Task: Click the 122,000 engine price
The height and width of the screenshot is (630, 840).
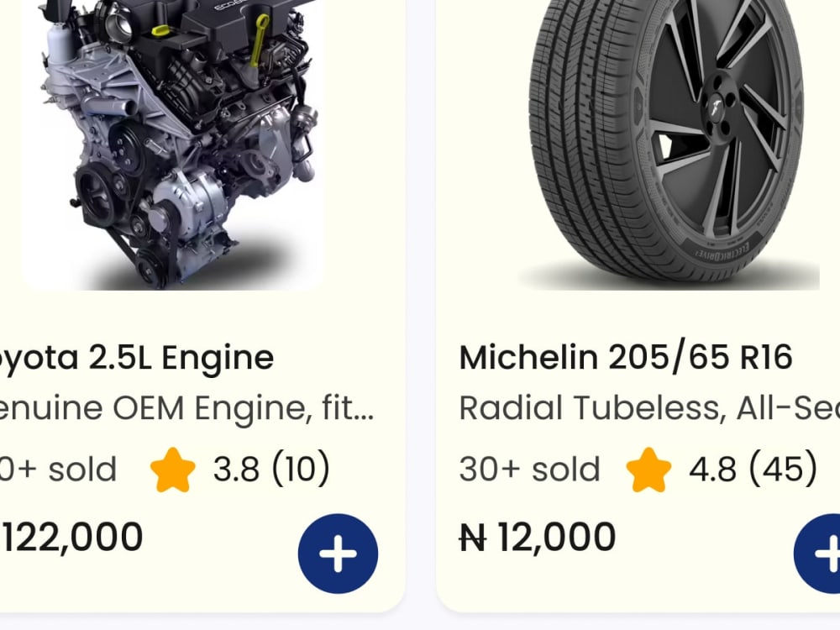Action: click(71, 538)
